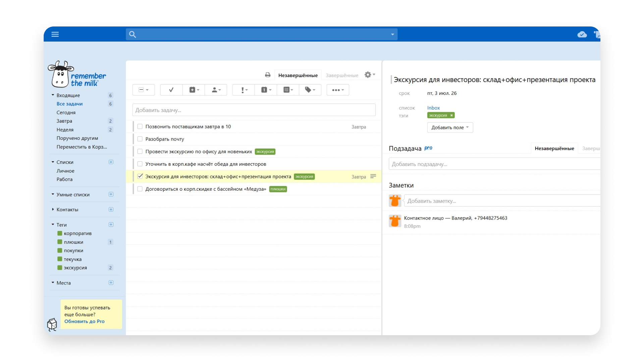644x362 pixels.
Task: Open the more actions three dots menu
Action: [x=338, y=90]
